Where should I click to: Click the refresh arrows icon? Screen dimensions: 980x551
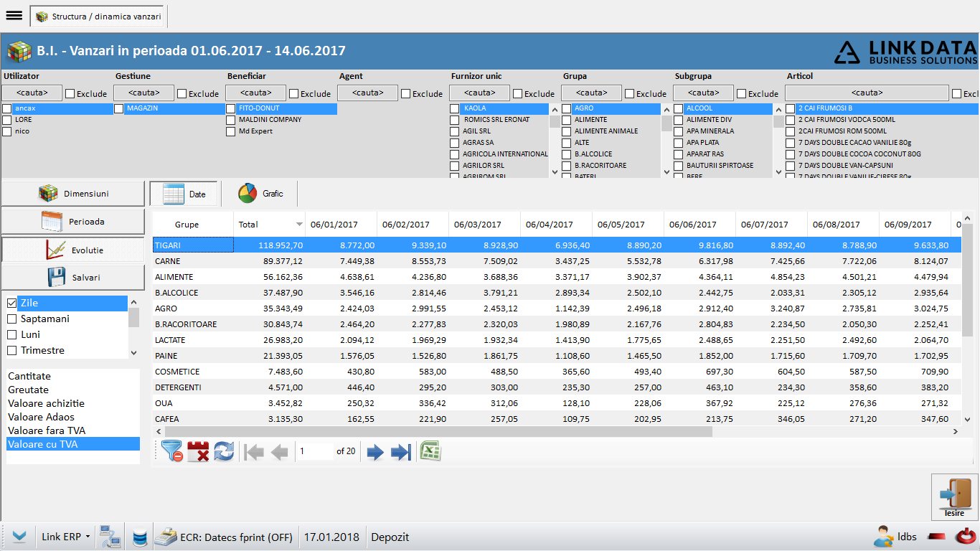[x=224, y=451]
